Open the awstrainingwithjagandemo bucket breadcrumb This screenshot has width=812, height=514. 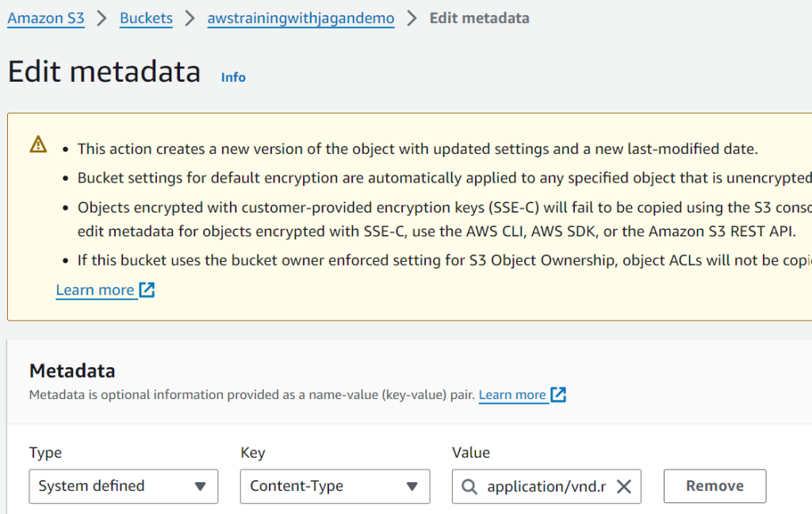point(301,18)
